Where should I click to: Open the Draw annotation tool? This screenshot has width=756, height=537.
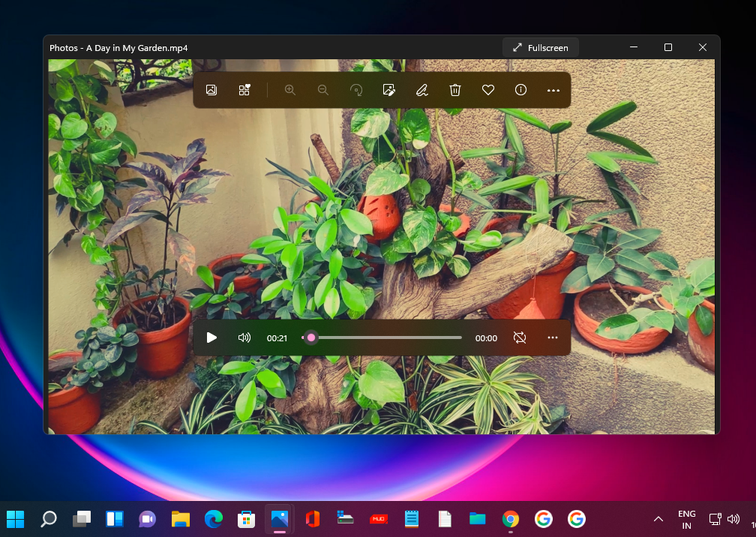click(x=421, y=90)
